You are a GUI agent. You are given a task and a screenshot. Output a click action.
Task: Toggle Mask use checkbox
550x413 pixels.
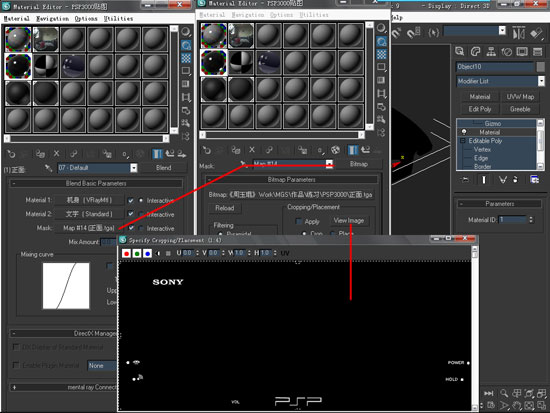(x=131, y=228)
